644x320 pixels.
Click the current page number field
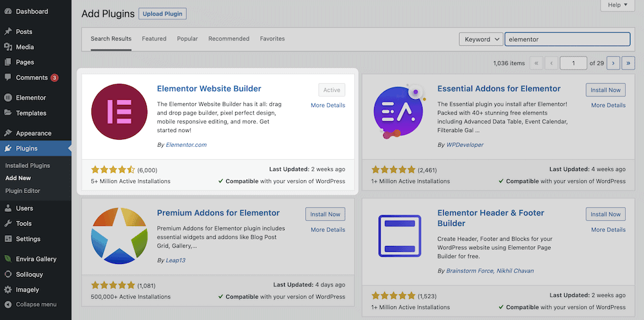click(573, 63)
